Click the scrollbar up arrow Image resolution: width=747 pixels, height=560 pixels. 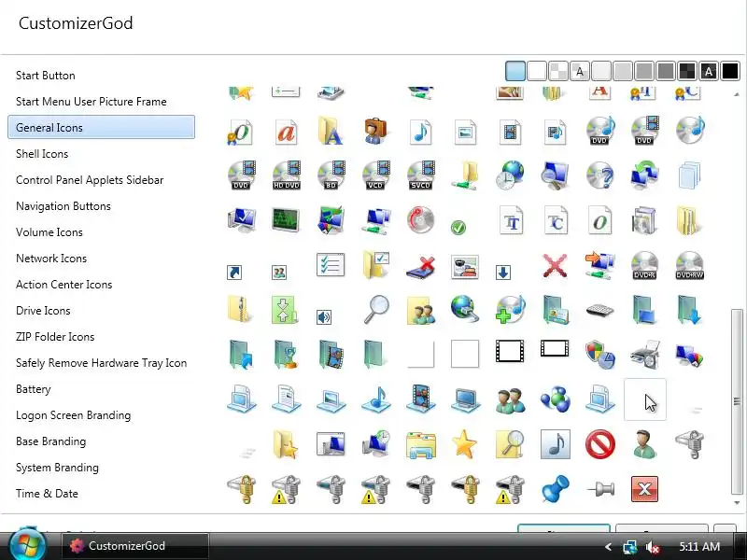[737, 94]
